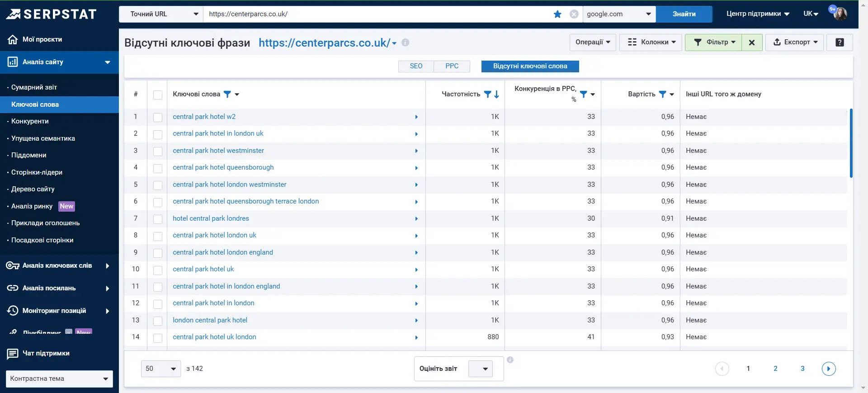868x393 pixels.
Task: Open Мої проєкти home icon
Action: pyautogui.click(x=13, y=39)
